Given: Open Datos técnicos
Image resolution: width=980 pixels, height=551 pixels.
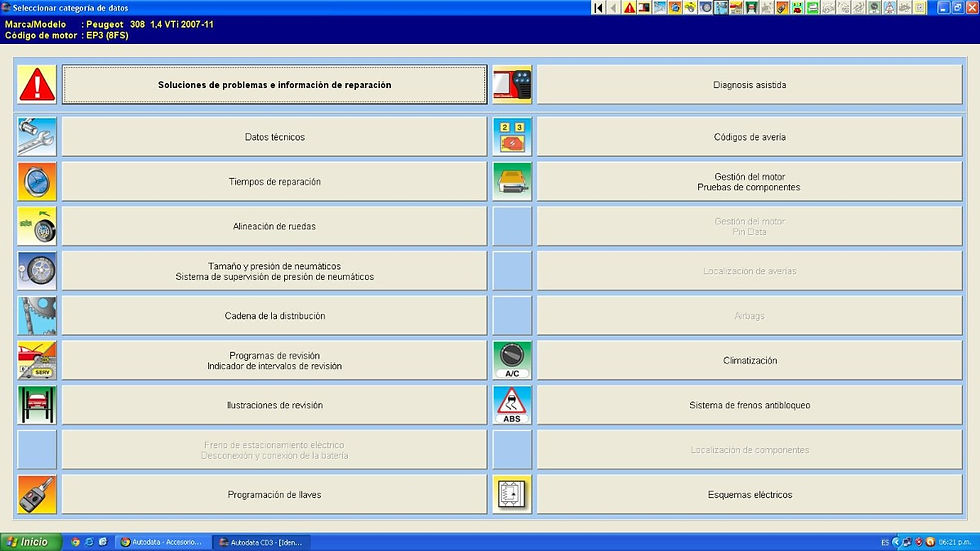Looking at the screenshot, I should (x=274, y=137).
